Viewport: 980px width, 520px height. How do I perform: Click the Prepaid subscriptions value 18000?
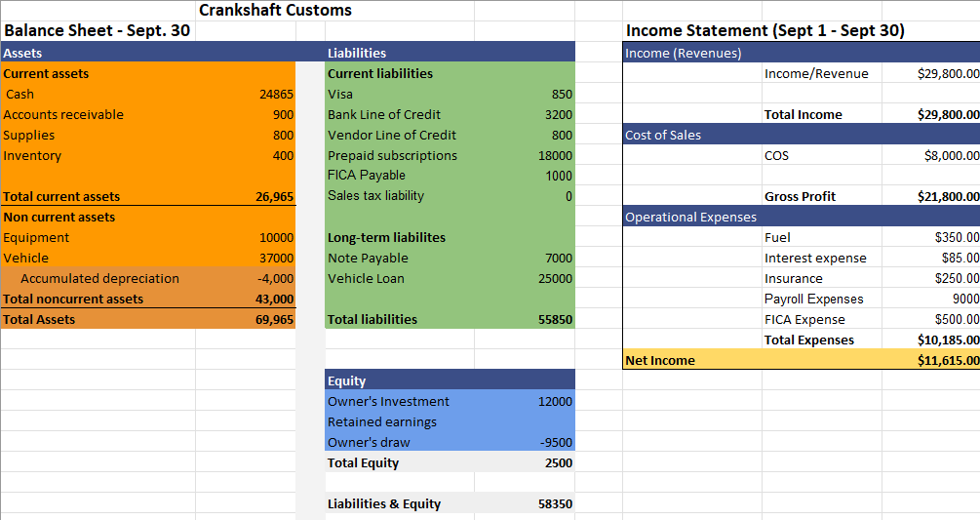(x=555, y=156)
